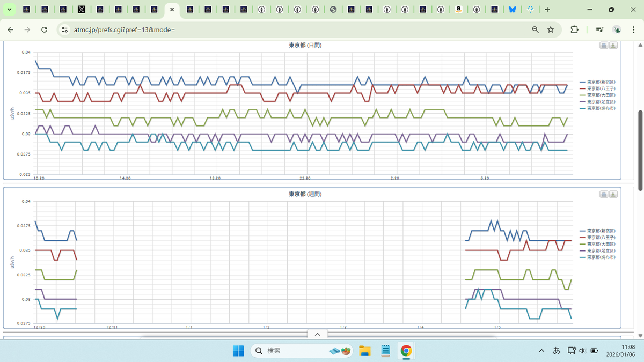Toggle 八王子 series in daily chart legend
The height and width of the screenshot is (362, 644).
[597, 88]
